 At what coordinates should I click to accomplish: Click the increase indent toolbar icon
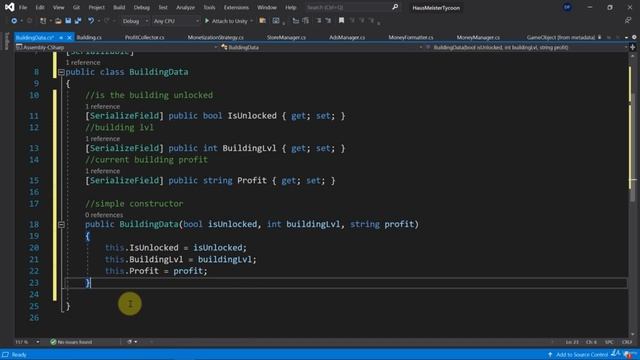[x=305, y=21]
